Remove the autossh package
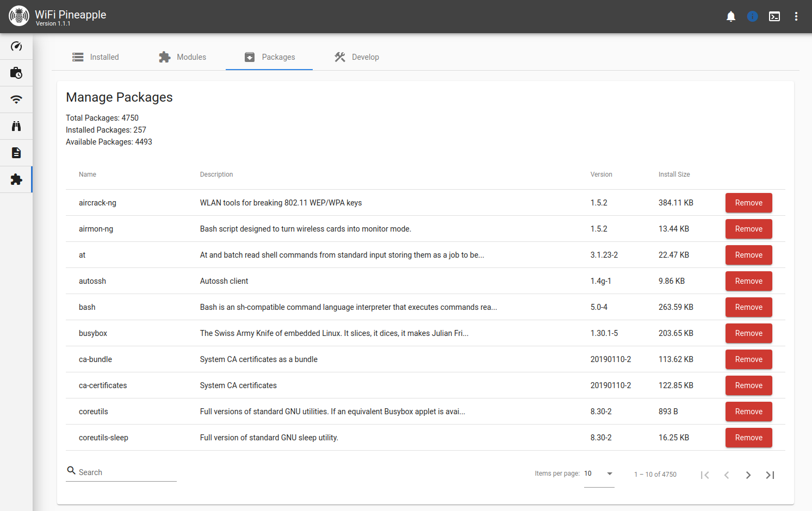Image resolution: width=812 pixels, height=511 pixels. (748, 281)
